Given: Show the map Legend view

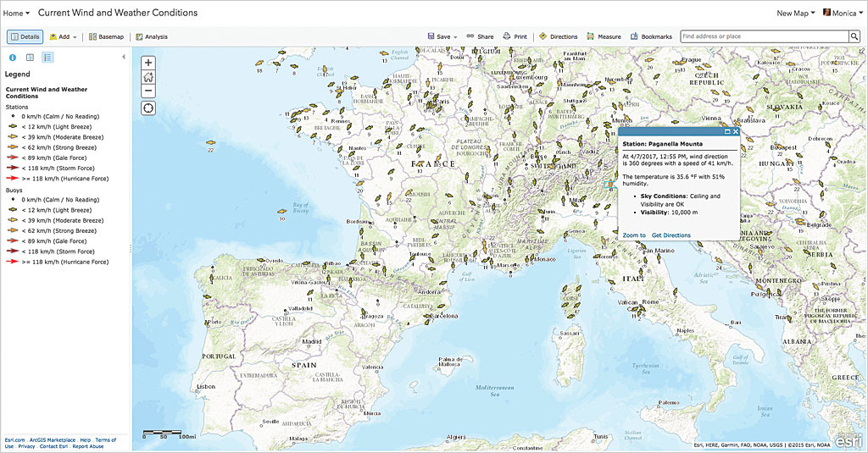Looking at the screenshot, I should [47, 58].
